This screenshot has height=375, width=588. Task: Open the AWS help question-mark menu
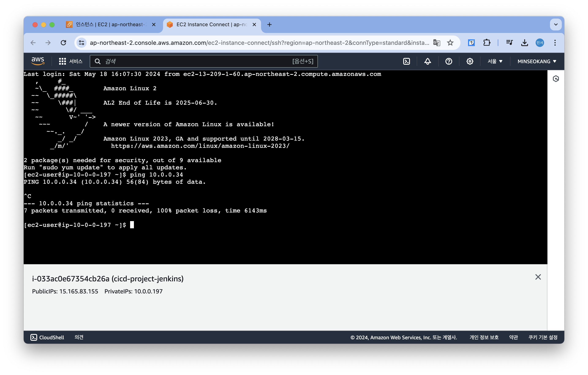(x=449, y=61)
